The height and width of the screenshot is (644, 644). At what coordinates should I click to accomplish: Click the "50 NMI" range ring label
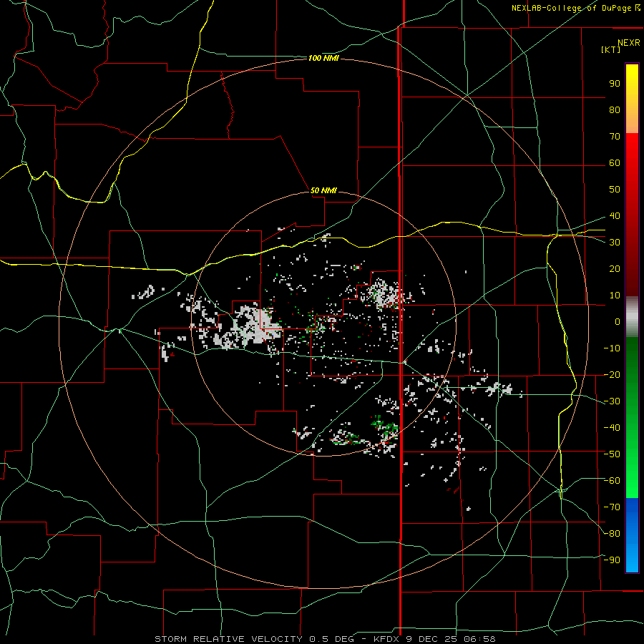click(x=323, y=190)
